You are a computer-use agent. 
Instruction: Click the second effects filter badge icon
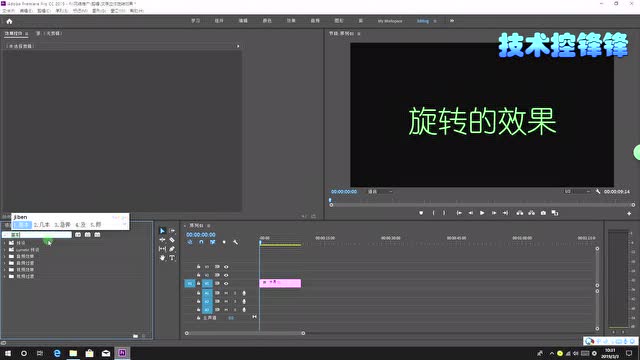click(88, 235)
